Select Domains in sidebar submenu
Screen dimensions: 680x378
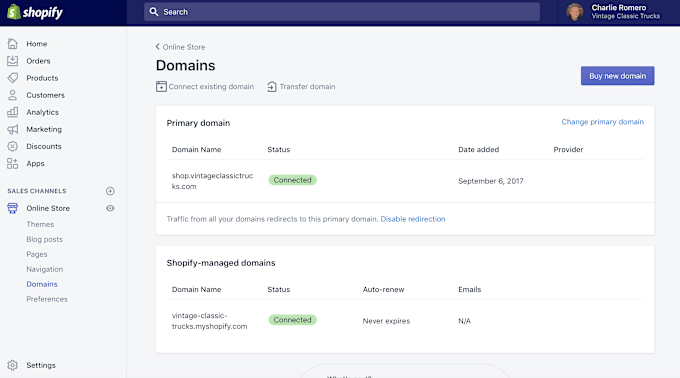42,284
